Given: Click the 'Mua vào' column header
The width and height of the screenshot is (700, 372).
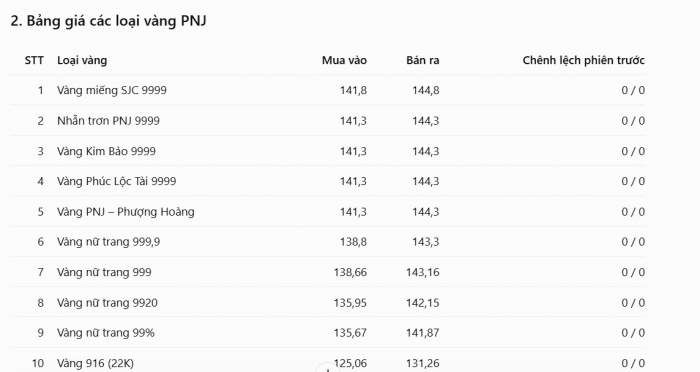Looking at the screenshot, I should [344, 60].
